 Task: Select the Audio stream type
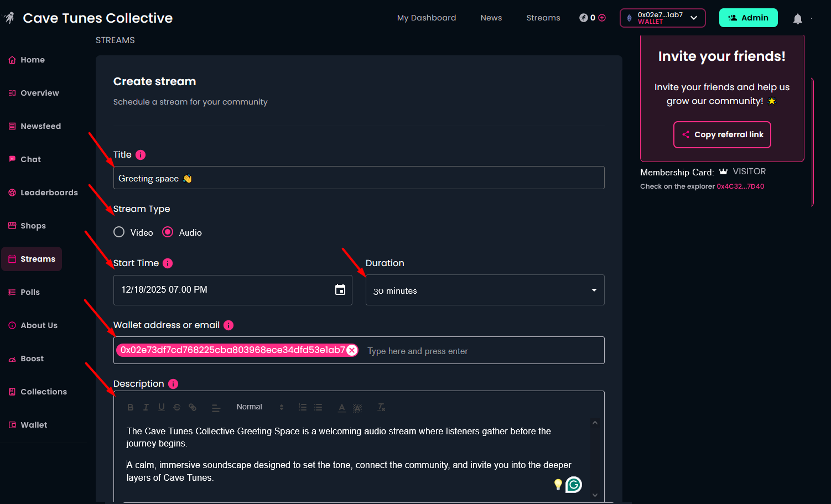tap(168, 232)
